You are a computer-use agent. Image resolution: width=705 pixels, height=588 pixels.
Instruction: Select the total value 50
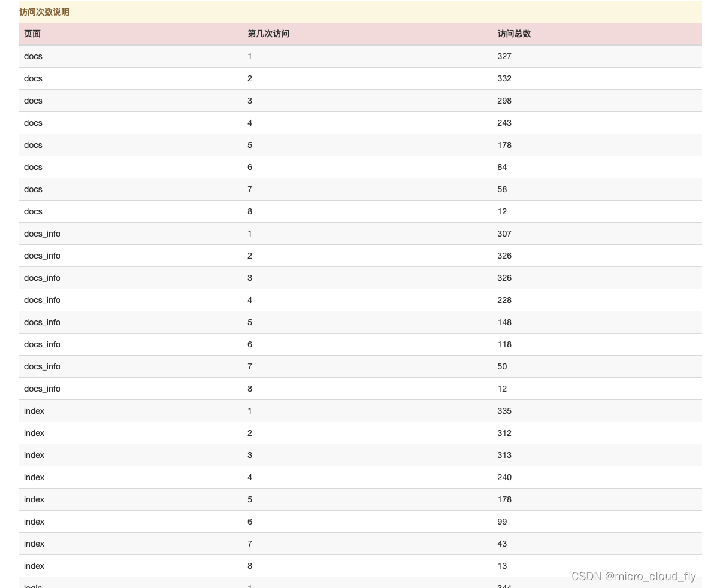[x=502, y=366]
